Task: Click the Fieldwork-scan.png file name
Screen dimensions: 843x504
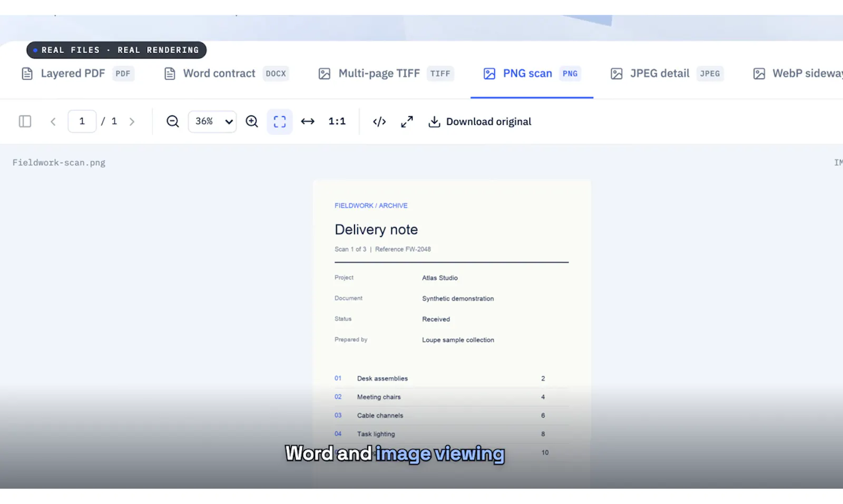Action: pyautogui.click(x=59, y=163)
